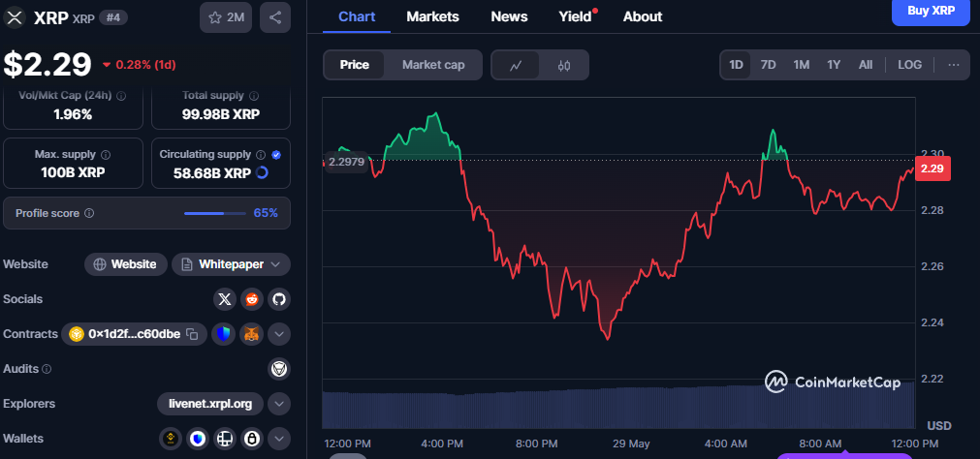The height and width of the screenshot is (459, 980).
Task: Open the Markets tab
Action: point(432,16)
